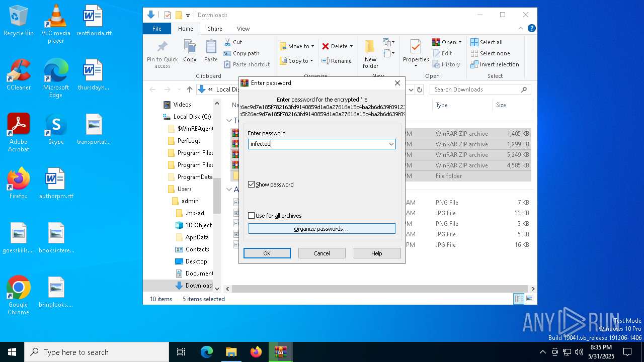The height and width of the screenshot is (362, 644).
Task: Click Copy path in ribbon
Action: tap(242, 53)
